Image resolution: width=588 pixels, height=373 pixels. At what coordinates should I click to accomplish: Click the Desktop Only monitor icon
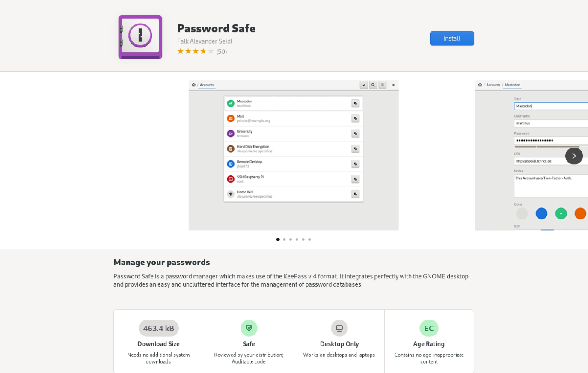point(339,328)
